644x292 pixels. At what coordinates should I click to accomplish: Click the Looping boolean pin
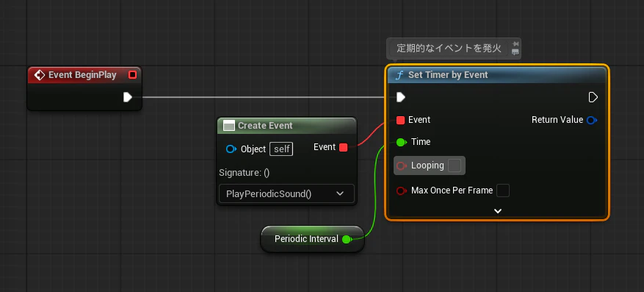[401, 165]
